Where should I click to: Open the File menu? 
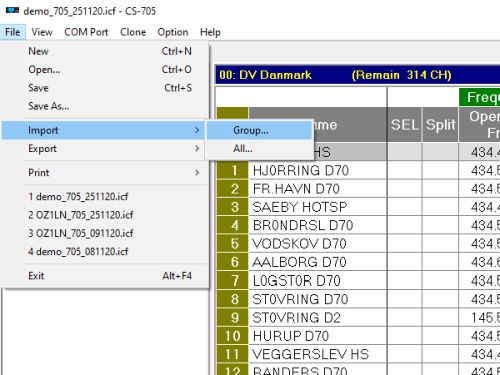coord(13,32)
